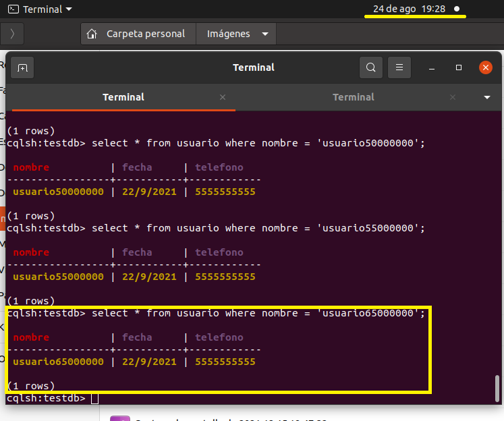Click result value usuario55000000
The width and height of the screenshot is (504, 421).
point(58,277)
